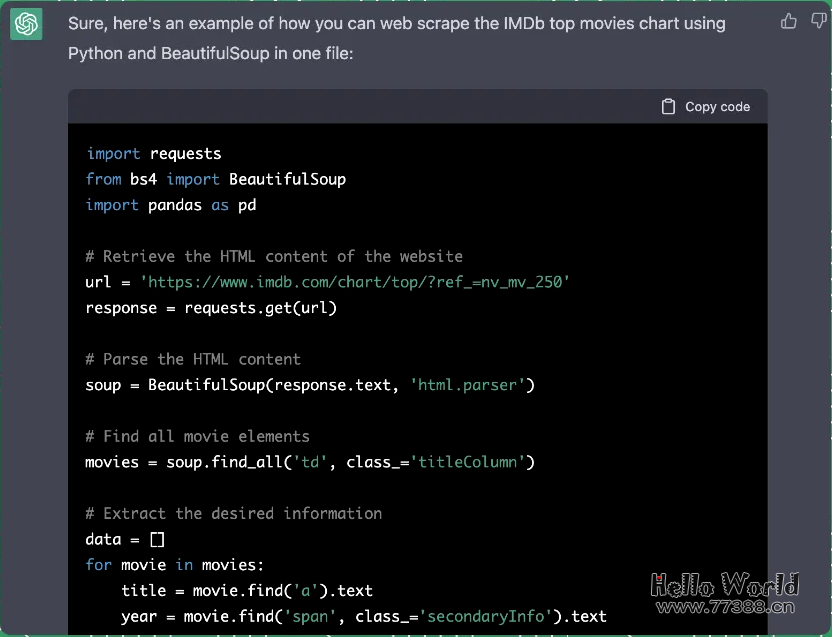Mark the response with thumbs down

pos(819,21)
